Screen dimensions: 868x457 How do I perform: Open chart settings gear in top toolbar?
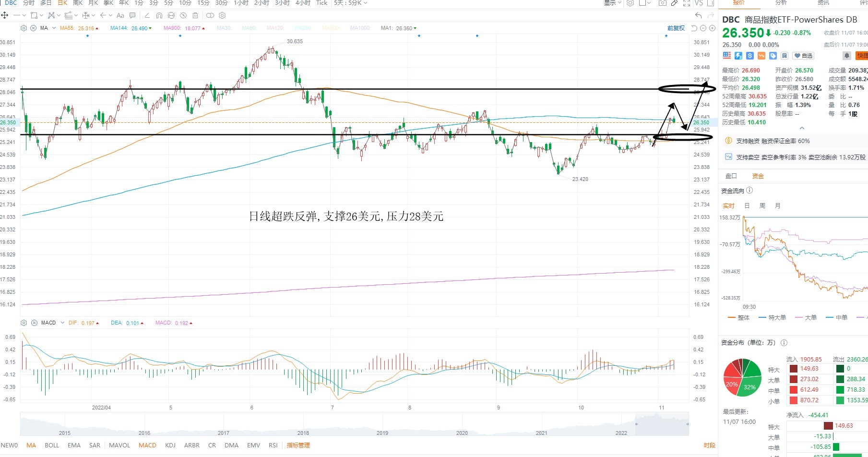point(630,3)
